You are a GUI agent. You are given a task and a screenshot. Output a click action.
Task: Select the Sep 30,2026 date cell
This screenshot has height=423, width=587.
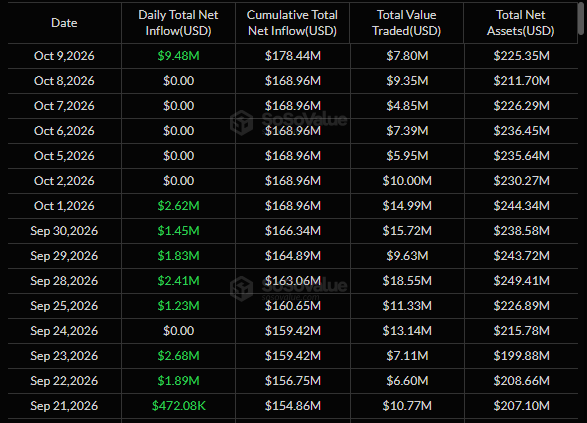(x=64, y=231)
